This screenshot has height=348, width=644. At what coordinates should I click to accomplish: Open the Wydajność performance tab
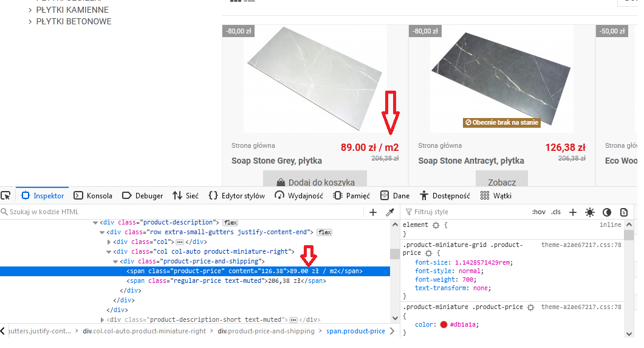299,196
